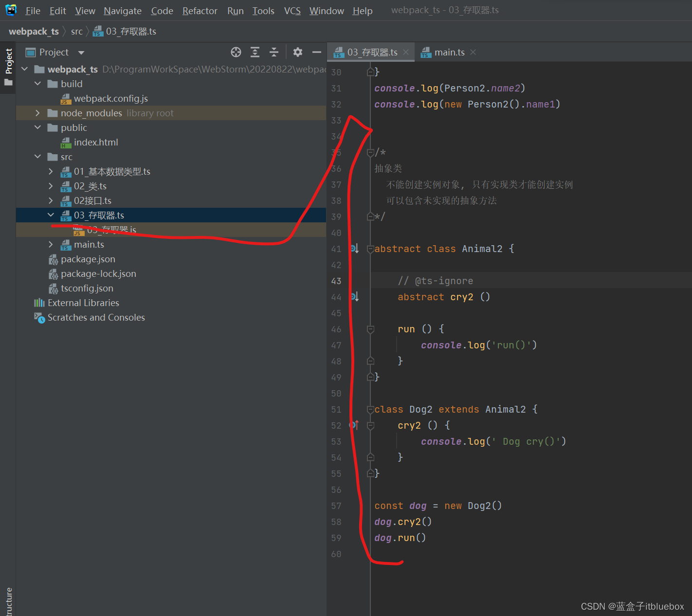Collapse 03_存取器.ts node
This screenshot has width=692, height=616.
point(51,215)
